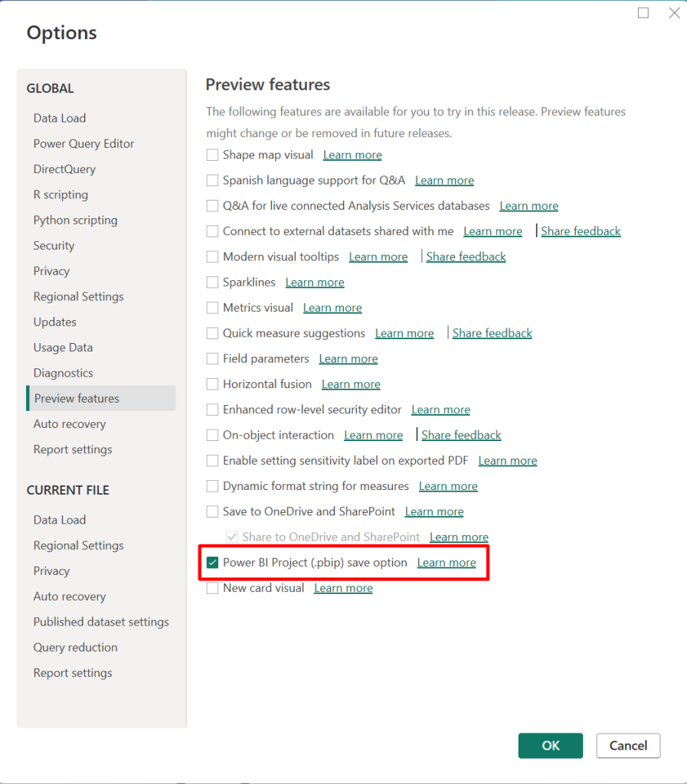Confirm settings with the OK button

pos(550,745)
